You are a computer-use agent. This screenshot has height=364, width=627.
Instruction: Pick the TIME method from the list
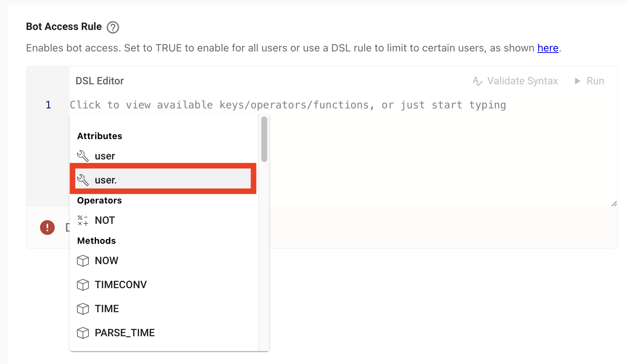coord(107,309)
